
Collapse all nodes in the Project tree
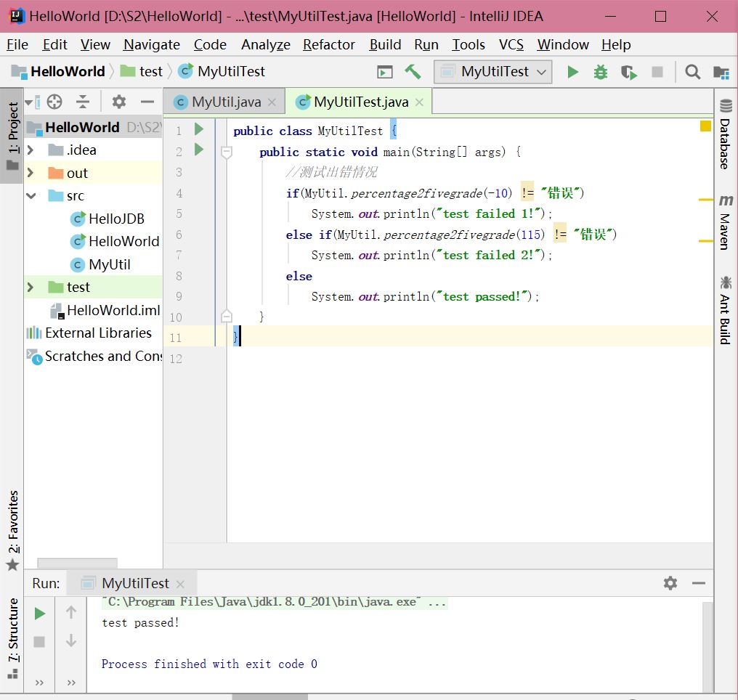83,102
